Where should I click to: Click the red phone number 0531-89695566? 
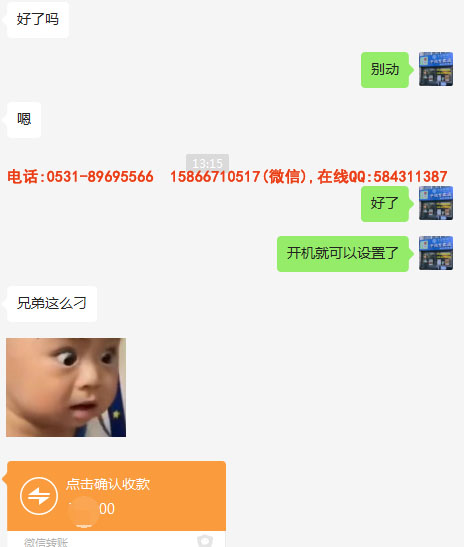click(x=100, y=177)
